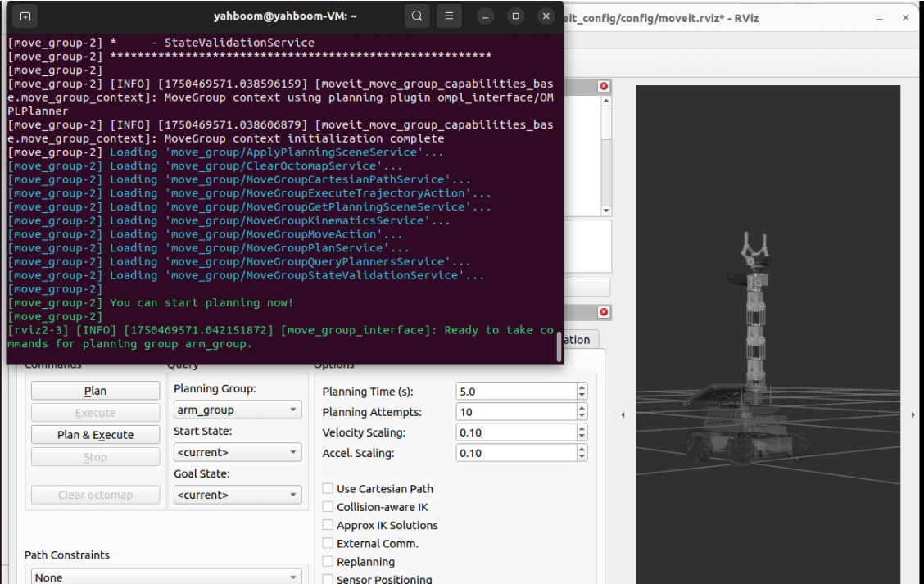Close the RViz planning panel with its red X
Image resolution: width=924 pixels, height=584 pixels.
(x=604, y=312)
